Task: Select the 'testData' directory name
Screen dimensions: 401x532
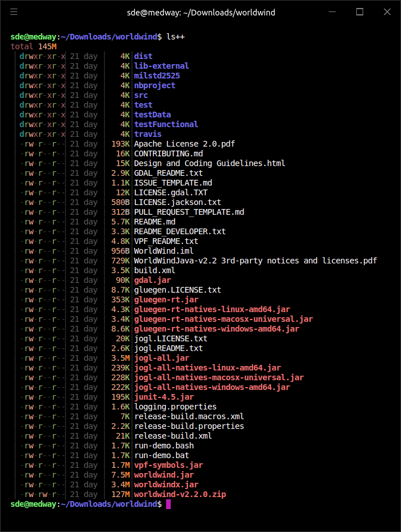Action: [152, 115]
